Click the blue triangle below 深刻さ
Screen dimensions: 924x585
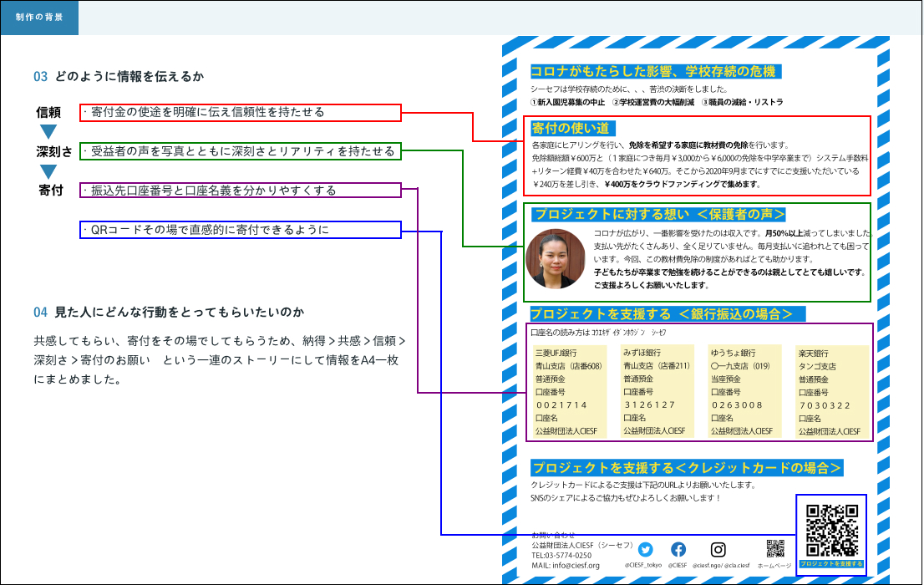click(48, 171)
